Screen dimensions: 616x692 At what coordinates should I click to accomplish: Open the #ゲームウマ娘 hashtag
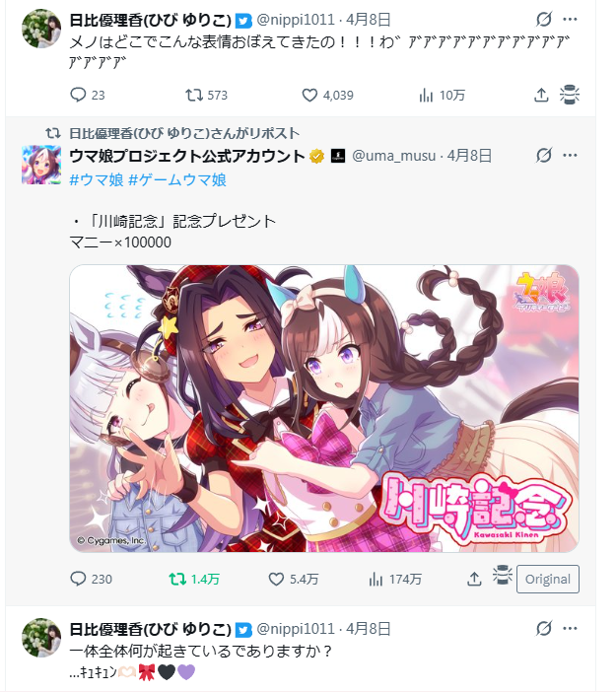[x=177, y=179]
